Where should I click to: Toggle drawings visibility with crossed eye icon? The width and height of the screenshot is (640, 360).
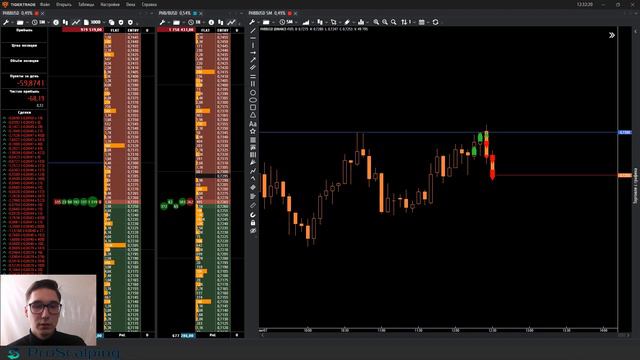pyautogui.click(x=253, y=231)
